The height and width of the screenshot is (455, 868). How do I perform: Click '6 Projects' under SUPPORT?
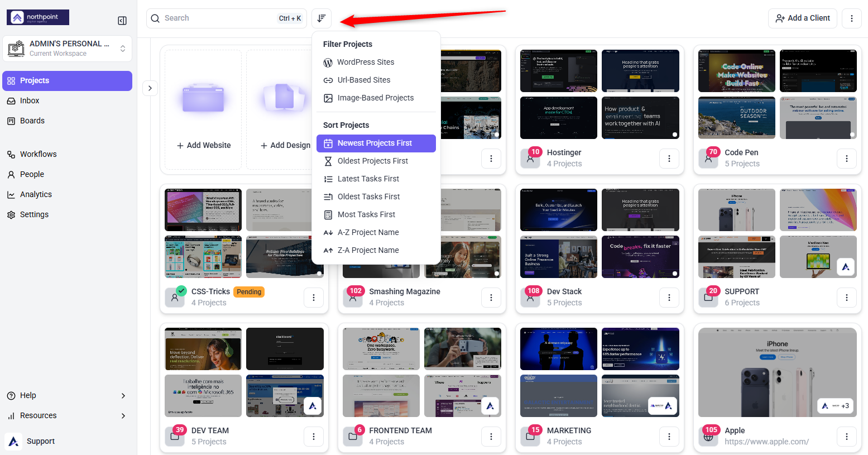[742, 303]
